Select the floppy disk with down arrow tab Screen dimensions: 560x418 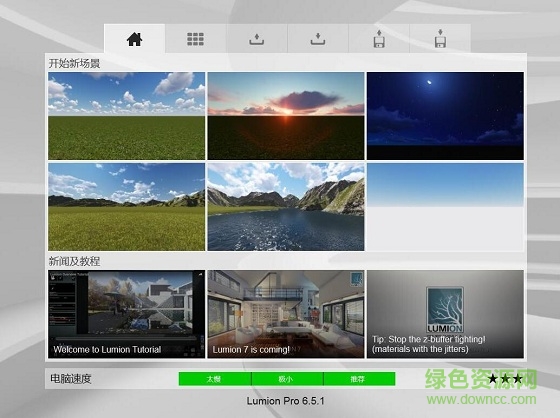[x=440, y=39]
